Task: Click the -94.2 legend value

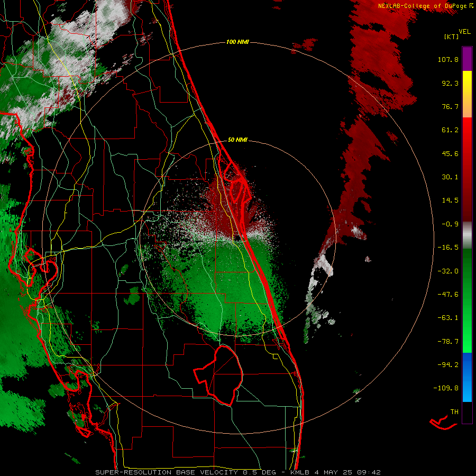Action: click(x=448, y=364)
